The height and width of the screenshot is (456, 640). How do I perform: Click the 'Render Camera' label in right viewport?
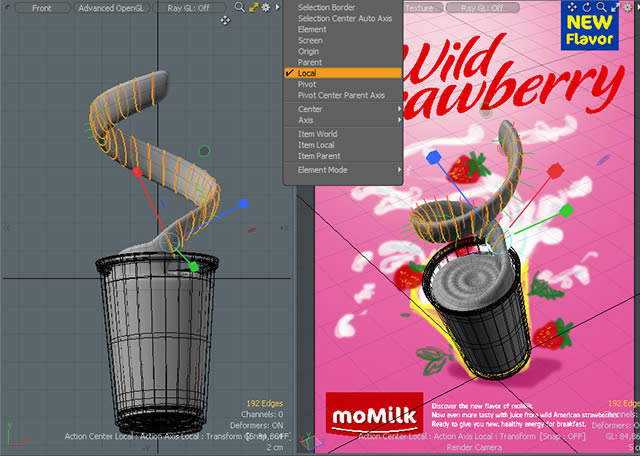click(x=474, y=447)
